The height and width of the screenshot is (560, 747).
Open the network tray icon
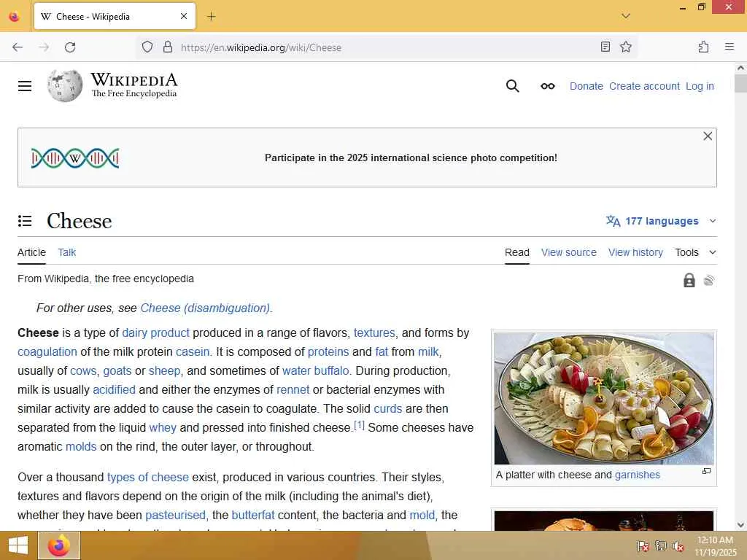click(x=660, y=545)
